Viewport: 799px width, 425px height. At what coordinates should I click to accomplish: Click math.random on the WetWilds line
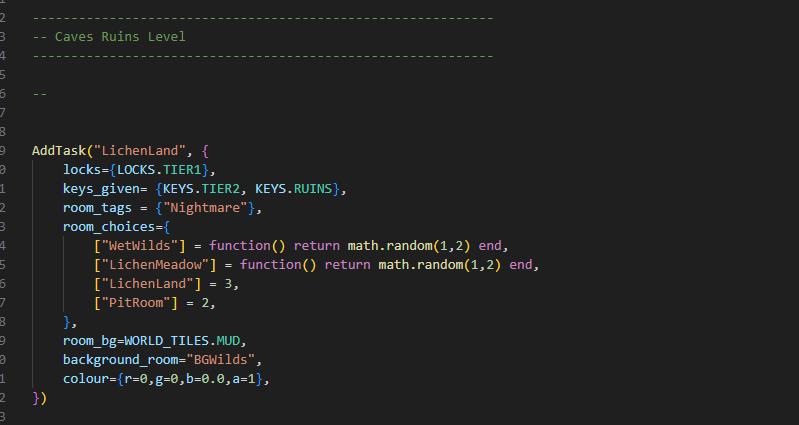(x=390, y=246)
